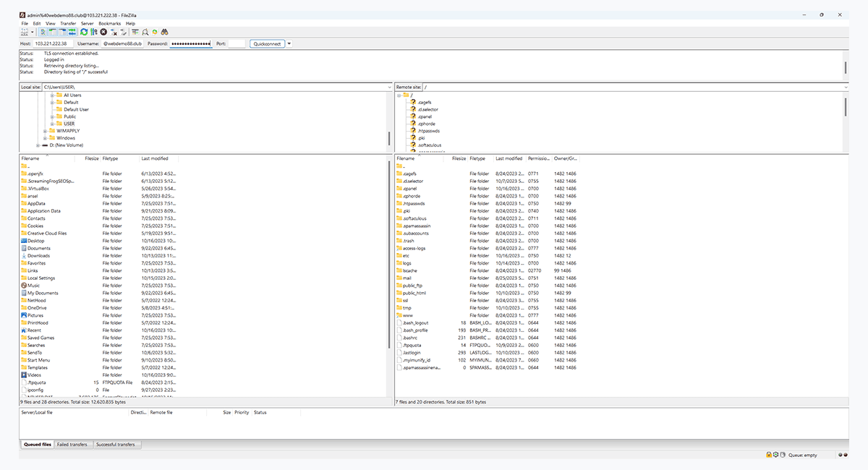Sort remote files by Owner/Group column
Image resolution: width=868 pixels, height=470 pixels.
566,158
